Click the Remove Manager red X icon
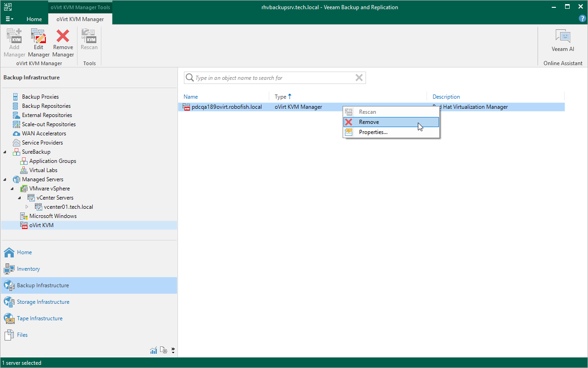This screenshot has width=588, height=368. click(63, 36)
